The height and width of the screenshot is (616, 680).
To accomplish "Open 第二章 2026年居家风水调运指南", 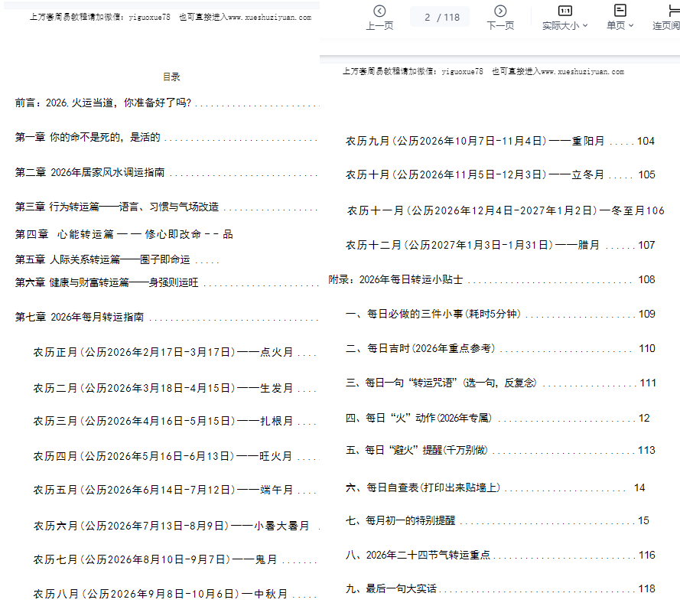I will pos(167,172).
